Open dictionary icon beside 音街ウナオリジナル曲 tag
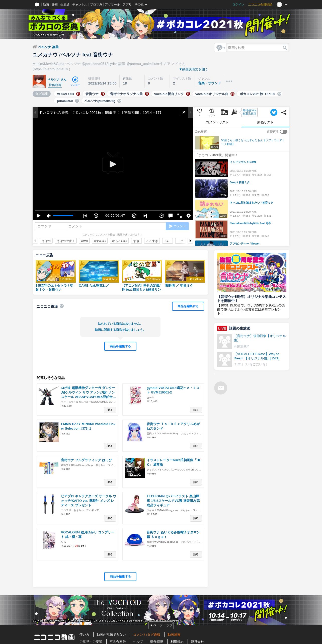Screen dimensions: 322x644 click(x=147, y=94)
